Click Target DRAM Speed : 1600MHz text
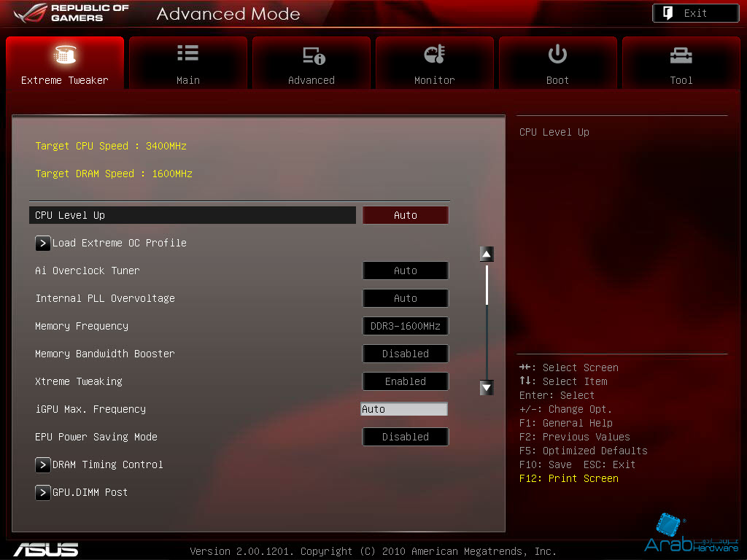The height and width of the screenshot is (560, 747). tap(114, 174)
